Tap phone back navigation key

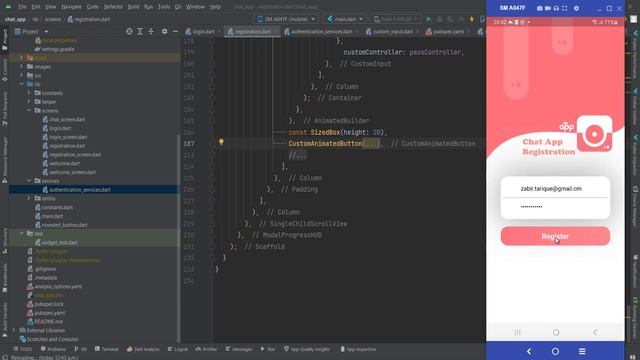(595, 332)
